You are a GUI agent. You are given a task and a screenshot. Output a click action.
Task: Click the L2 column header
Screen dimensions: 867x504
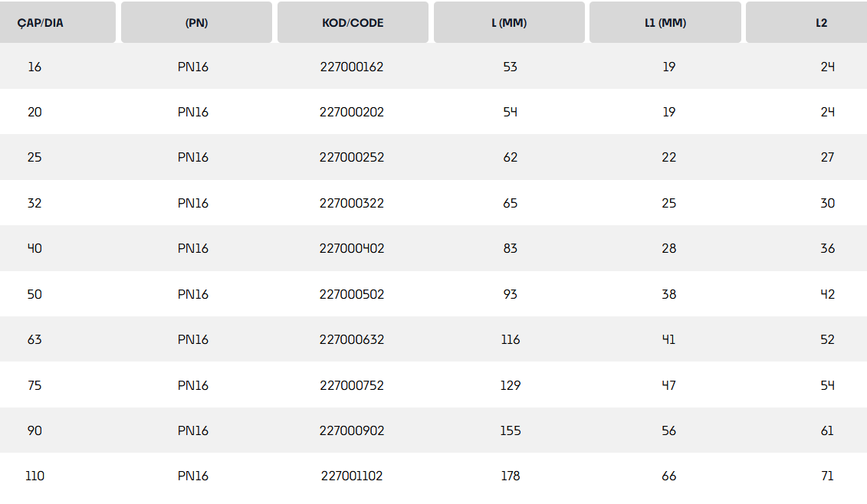(821, 23)
